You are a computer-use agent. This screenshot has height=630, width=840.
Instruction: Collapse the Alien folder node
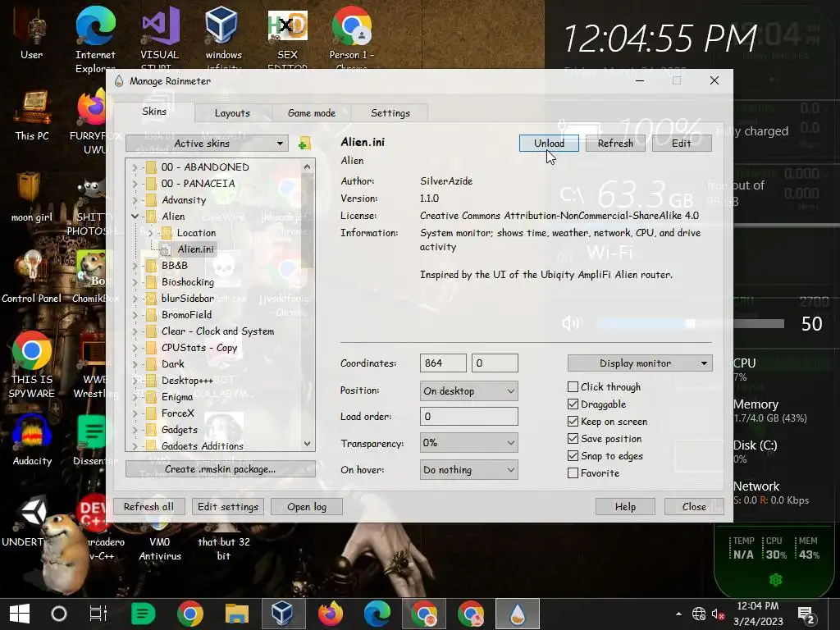(135, 217)
